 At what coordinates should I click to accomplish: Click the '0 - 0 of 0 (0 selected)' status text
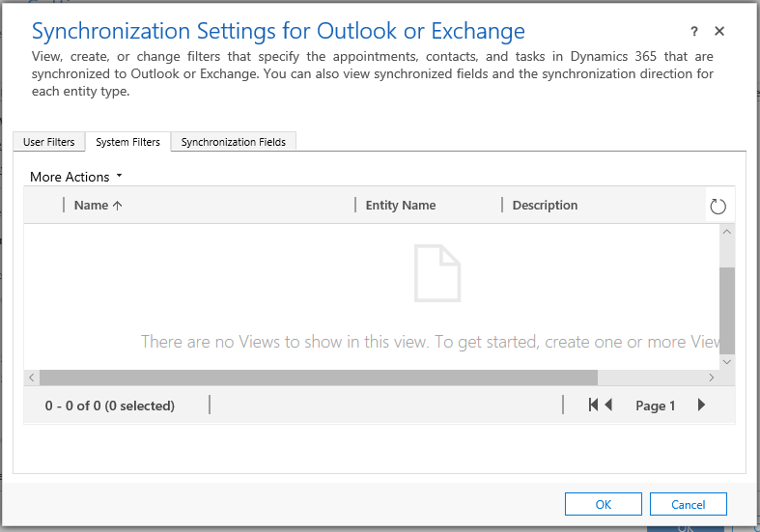[109, 406]
